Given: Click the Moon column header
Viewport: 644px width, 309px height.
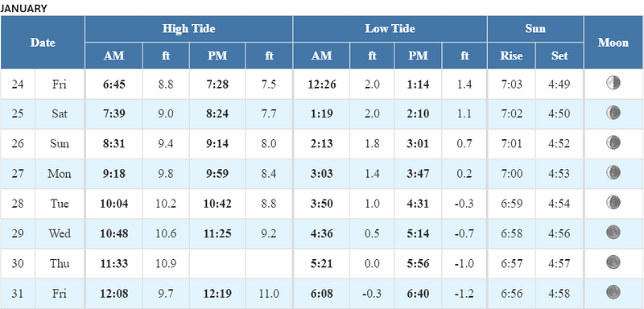Looking at the screenshot, I should pyautogui.click(x=613, y=43).
